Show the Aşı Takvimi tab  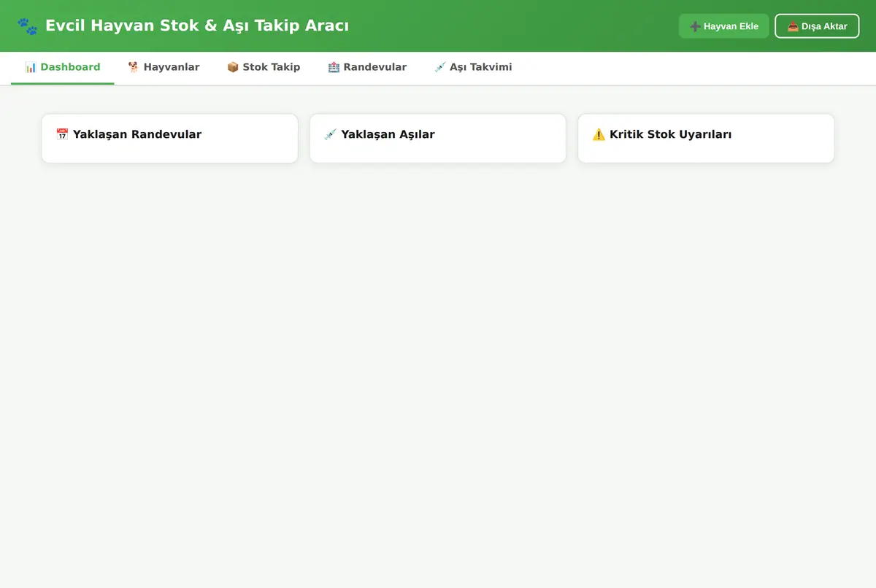coord(473,68)
